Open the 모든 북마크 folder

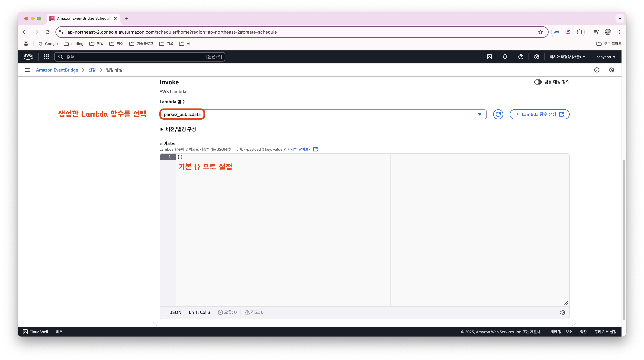pyautogui.click(x=609, y=44)
